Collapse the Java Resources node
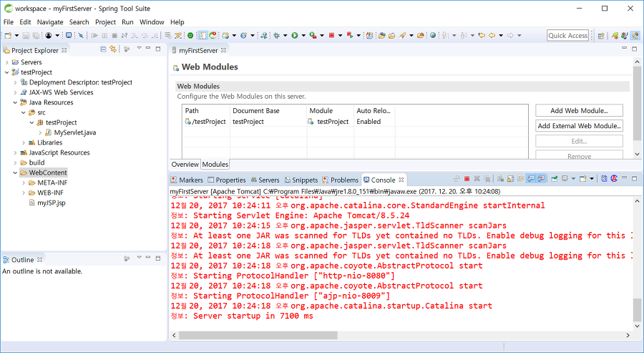Image resolution: width=644 pixels, height=353 pixels. pos(15,102)
